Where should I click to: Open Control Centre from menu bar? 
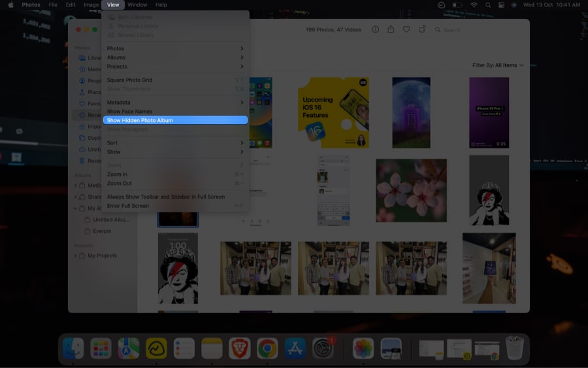click(501, 5)
